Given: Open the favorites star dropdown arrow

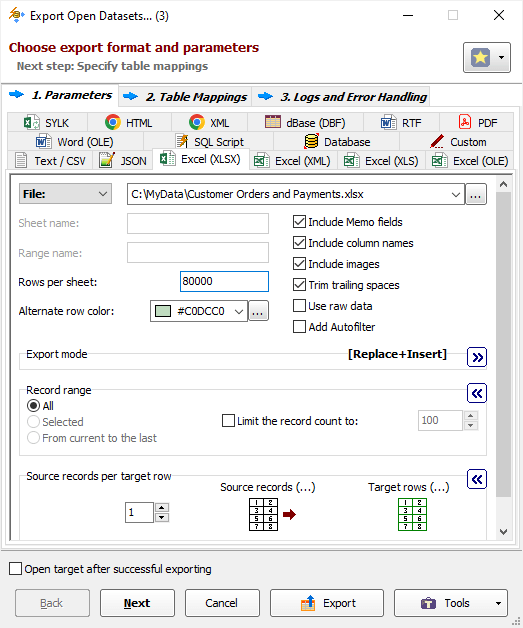Looking at the screenshot, I should [x=501, y=58].
